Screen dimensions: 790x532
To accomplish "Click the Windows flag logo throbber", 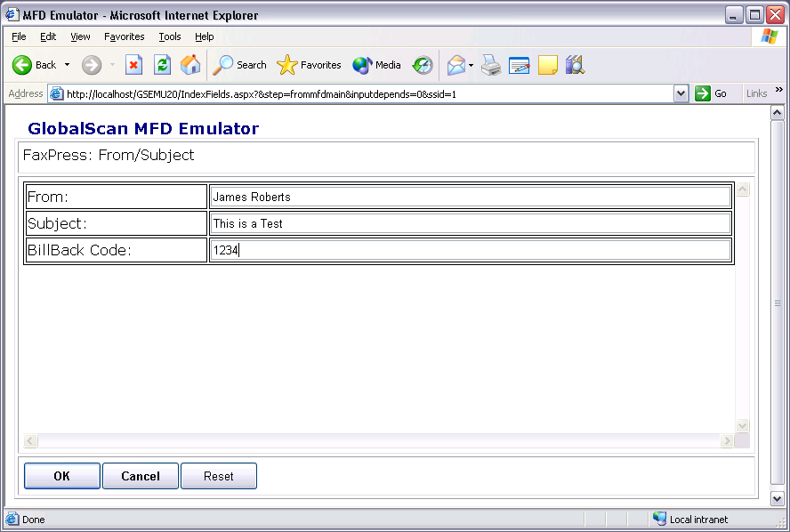I will [770, 36].
